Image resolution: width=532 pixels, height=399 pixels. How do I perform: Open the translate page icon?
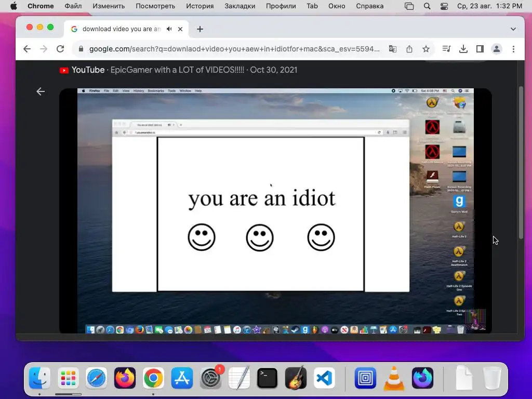393,49
